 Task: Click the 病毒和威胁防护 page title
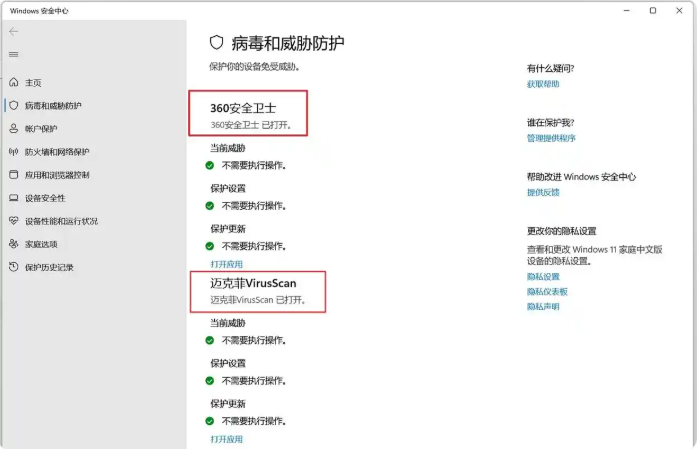pos(288,43)
